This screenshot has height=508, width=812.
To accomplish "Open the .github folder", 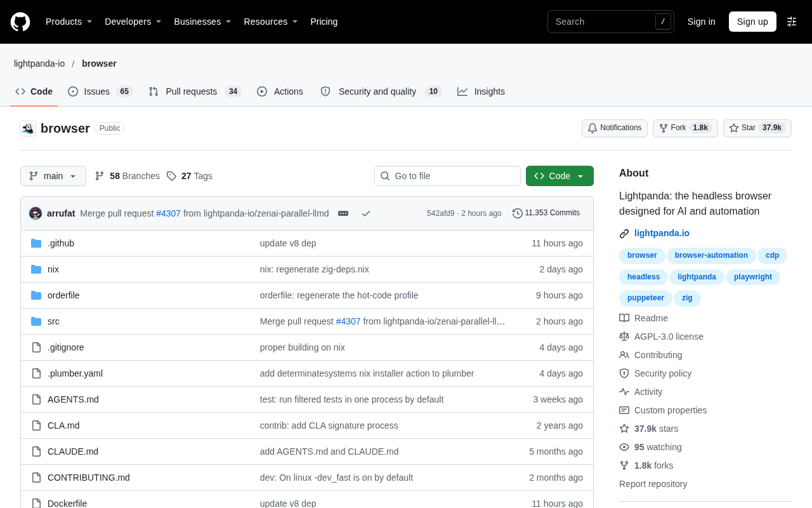I will coord(61,243).
